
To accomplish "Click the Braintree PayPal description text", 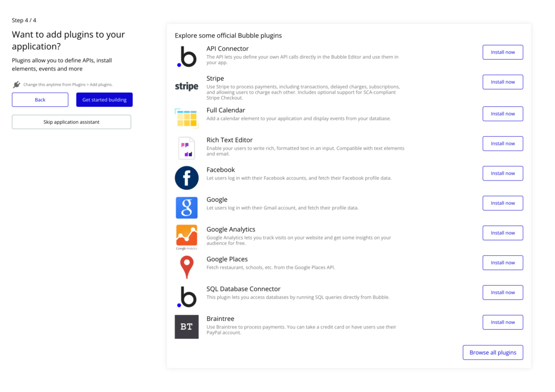I will point(301,330).
